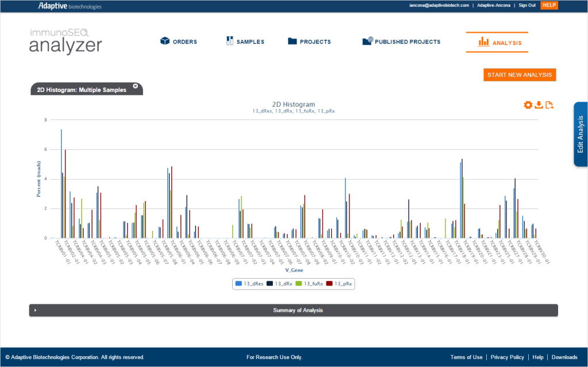Click the export file icon
This screenshot has width=588, height=367.
[x=549, y=105]
